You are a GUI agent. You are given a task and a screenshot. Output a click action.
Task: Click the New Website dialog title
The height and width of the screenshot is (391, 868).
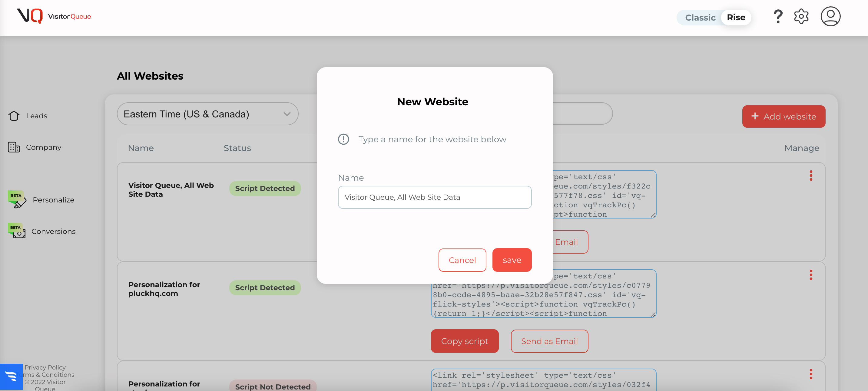[x=433, y=102]
